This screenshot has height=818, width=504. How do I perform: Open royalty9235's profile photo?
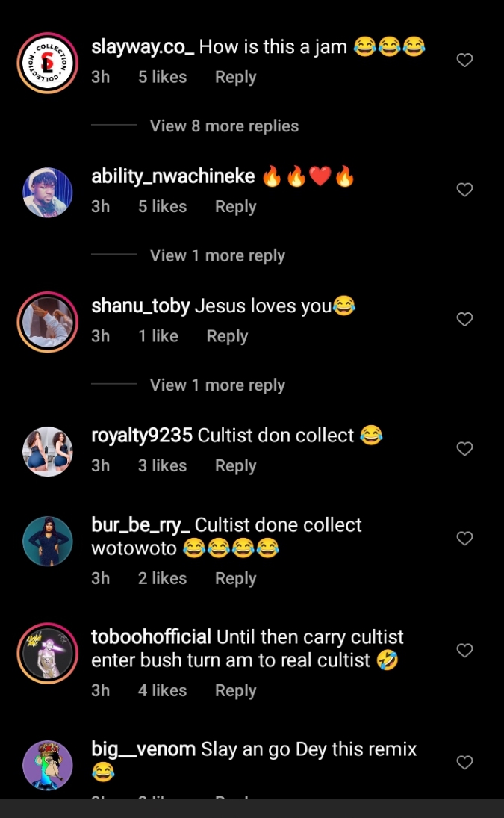(x=48, y=451)
